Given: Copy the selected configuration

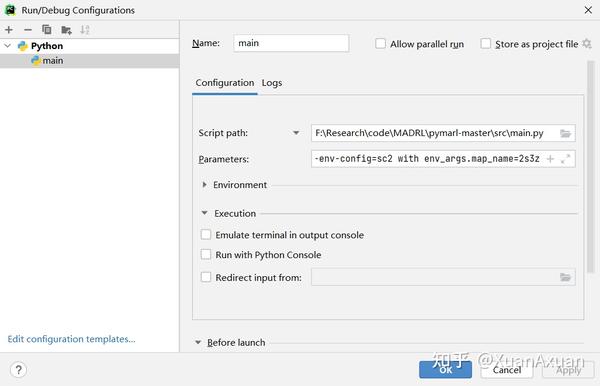Looking at the screenshot, I should tap(47, 29).
